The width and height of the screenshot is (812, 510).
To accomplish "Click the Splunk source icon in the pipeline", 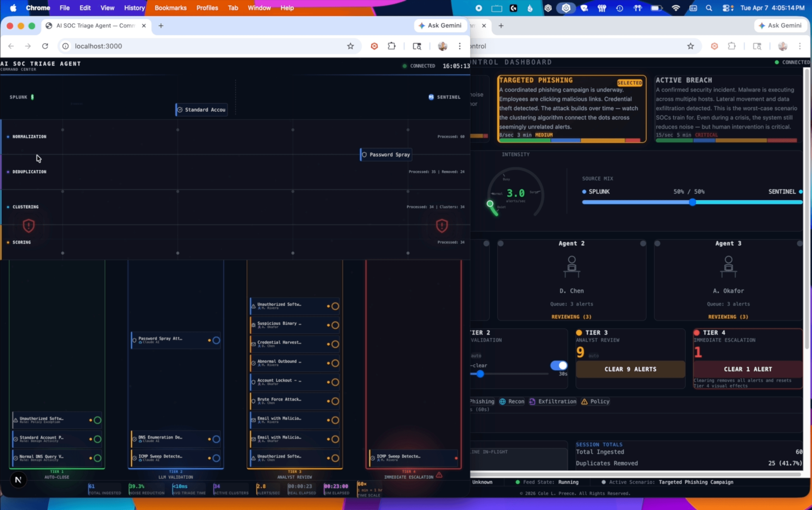I will point(32,97).
